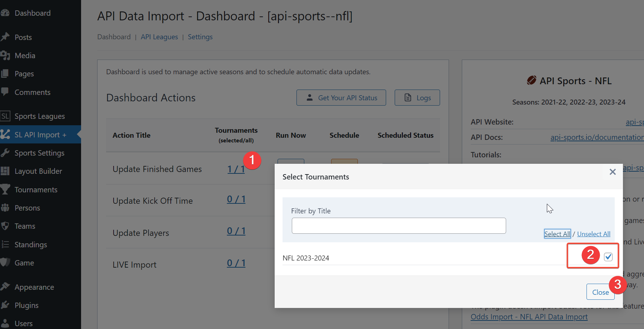
Task: Click the Posts pin icon
Action: [5, 37]
